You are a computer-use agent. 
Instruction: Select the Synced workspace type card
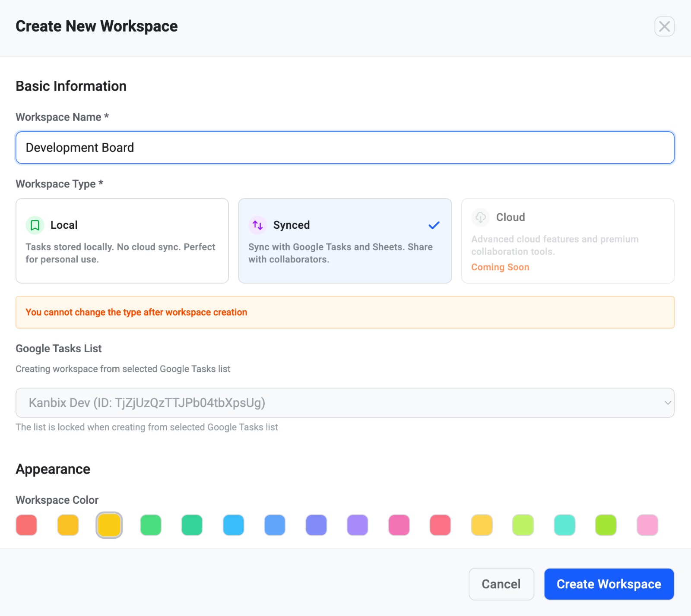344,241
